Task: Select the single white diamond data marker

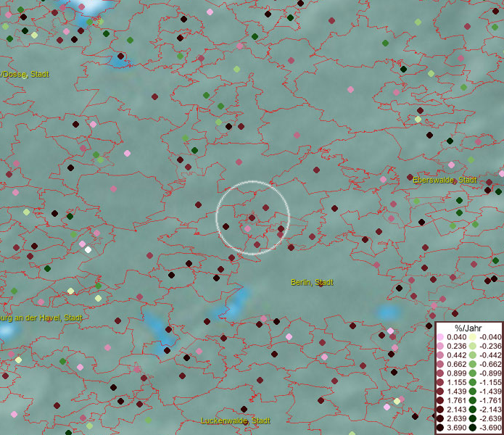Action: (88, 249)
